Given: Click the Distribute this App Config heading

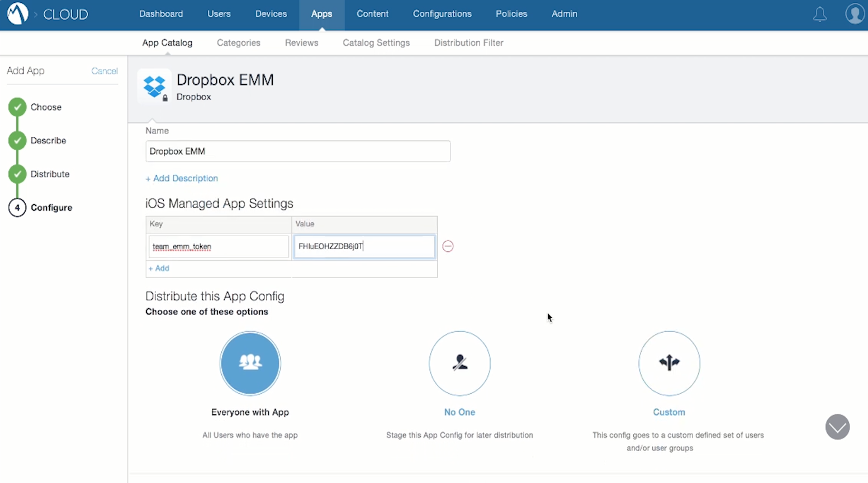Looking at the screenshot, I should pyautogui.click(x=215, y=296).
